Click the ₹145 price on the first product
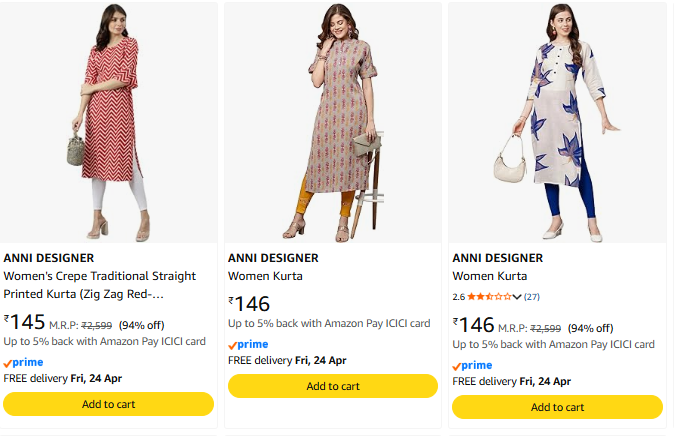The image size is (674, 436). (x=25, y=322)
